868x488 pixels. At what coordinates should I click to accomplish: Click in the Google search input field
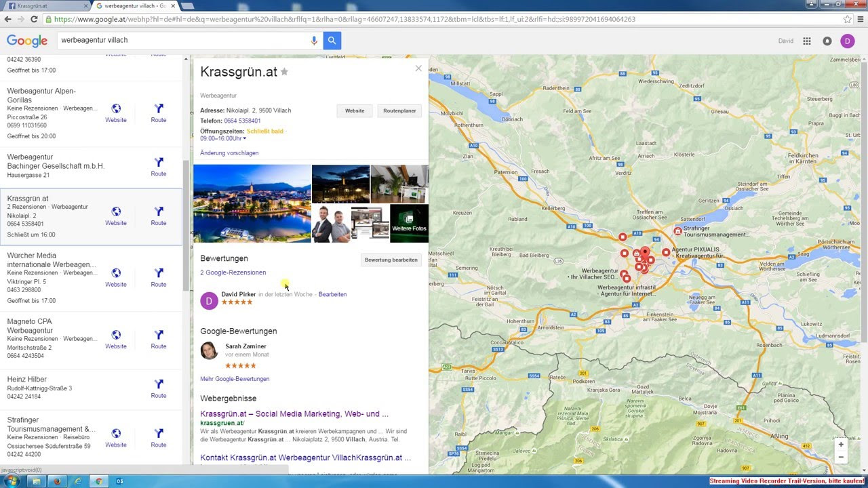point(183,41)
